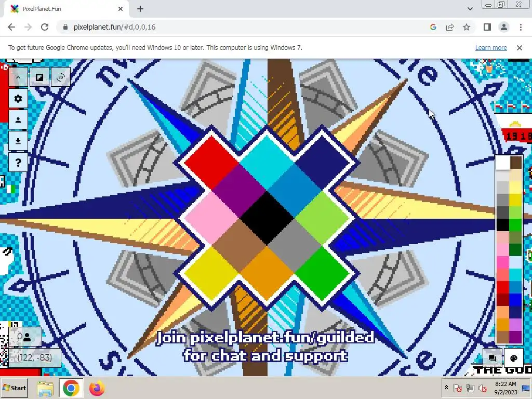The image size is (532, 399).
Task: Open Google Lens/search icon in address bar
Action: 433,27
